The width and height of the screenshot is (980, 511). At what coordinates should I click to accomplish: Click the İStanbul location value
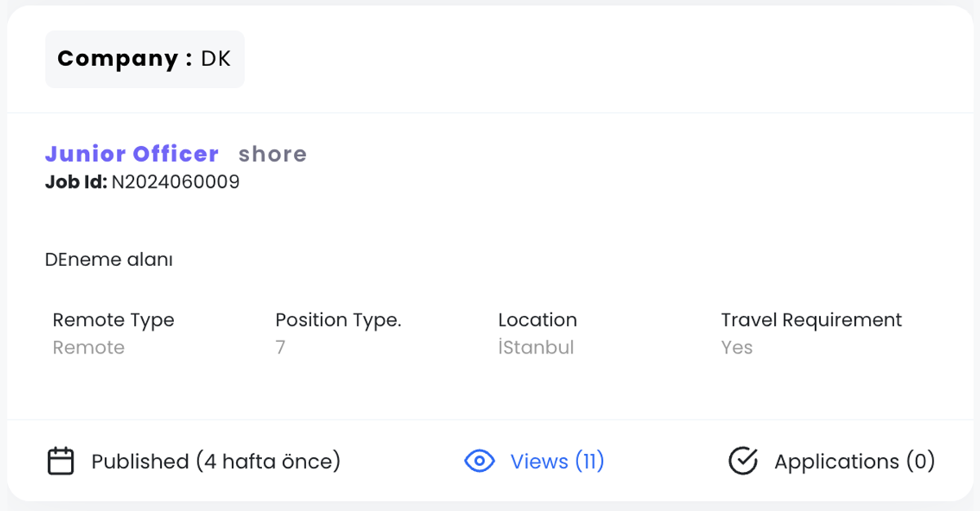click(536, 348)
